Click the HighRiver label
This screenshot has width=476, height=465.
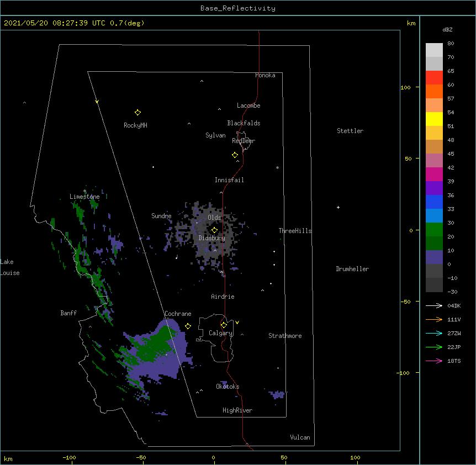click(x=237, y=410)
